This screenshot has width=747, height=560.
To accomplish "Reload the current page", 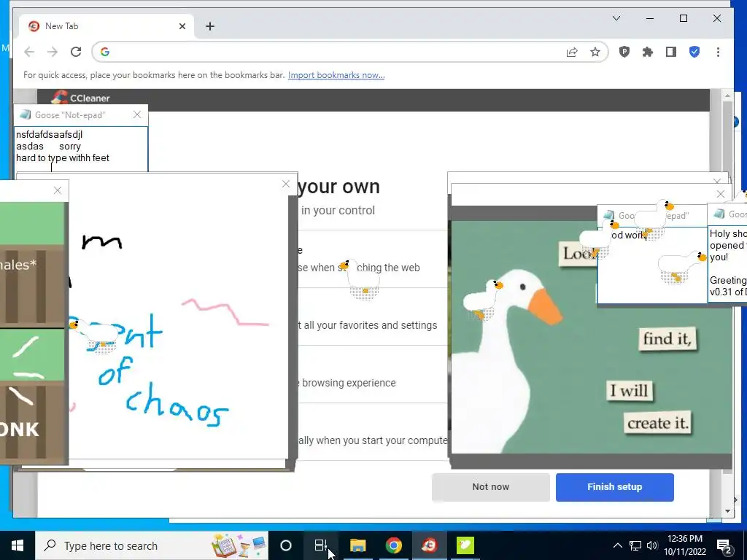I will 76,52.
